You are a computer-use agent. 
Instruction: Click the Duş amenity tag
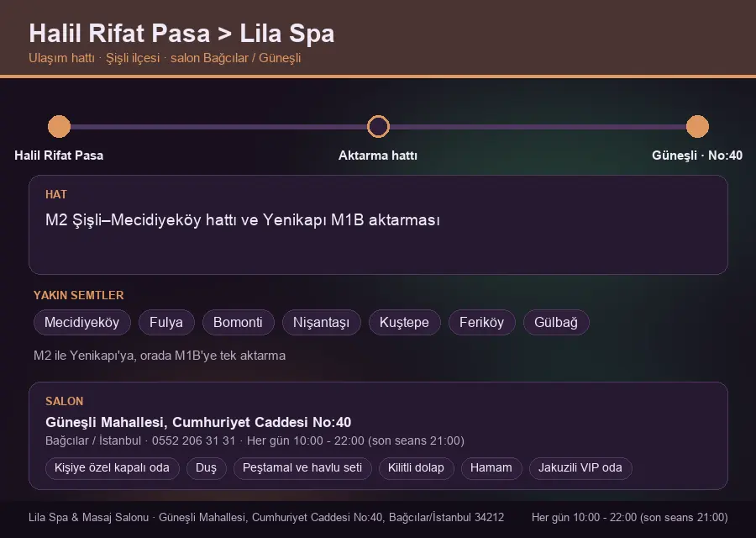pos(207,468)
